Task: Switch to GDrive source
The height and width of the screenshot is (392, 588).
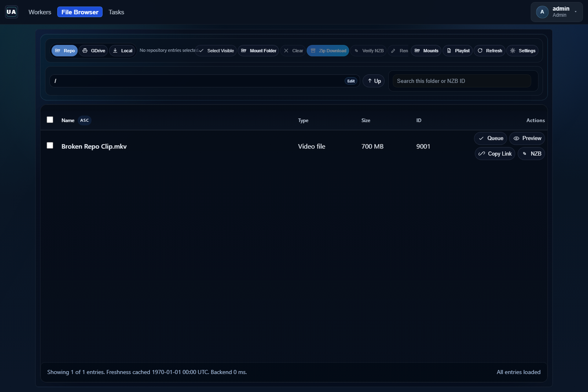Action: pos(93,51)
